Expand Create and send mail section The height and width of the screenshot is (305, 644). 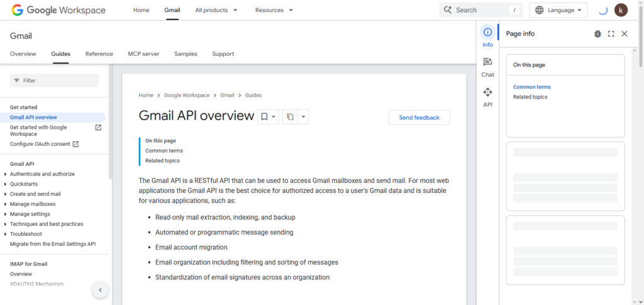coord(5,194)
